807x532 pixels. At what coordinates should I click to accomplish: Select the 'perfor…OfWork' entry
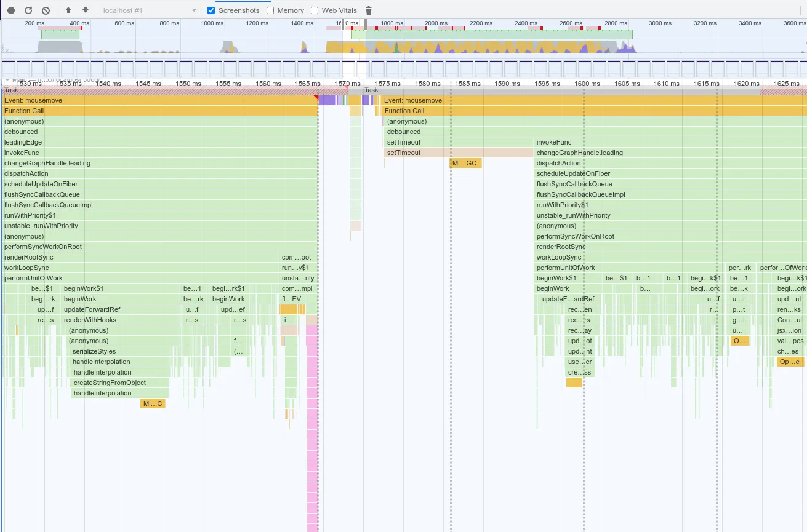782,268
